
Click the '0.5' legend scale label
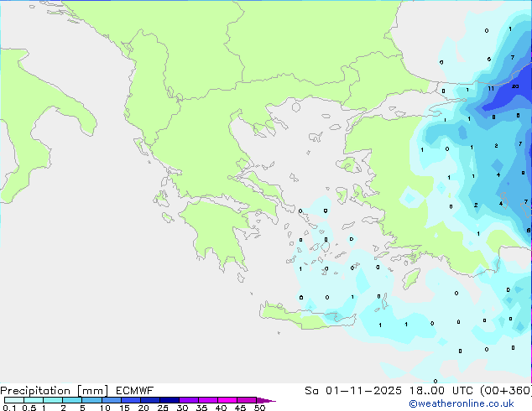29,408
